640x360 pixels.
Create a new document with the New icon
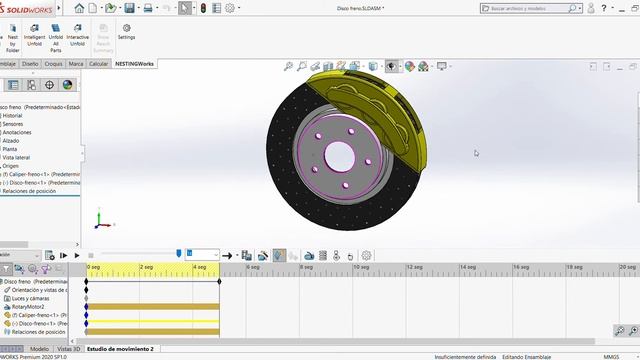click(x=93, y=8)
